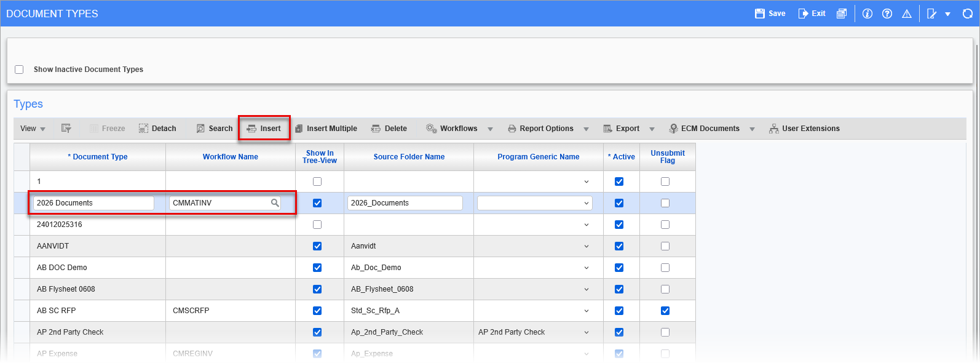Toggle Active checkbox for AANVIDT row
Screen dimensions: 980x363
pyautogui.click(x=619, y=246)
